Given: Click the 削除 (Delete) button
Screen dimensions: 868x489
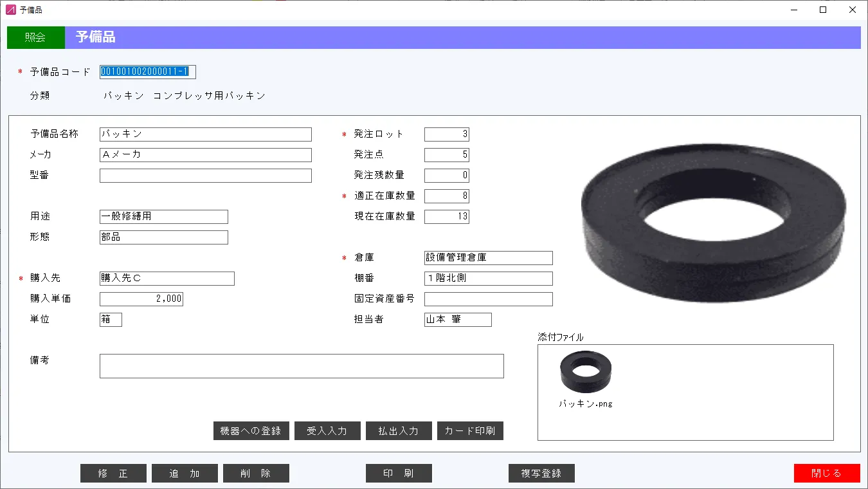Looking at the screenshot, I should click(256, 473).
